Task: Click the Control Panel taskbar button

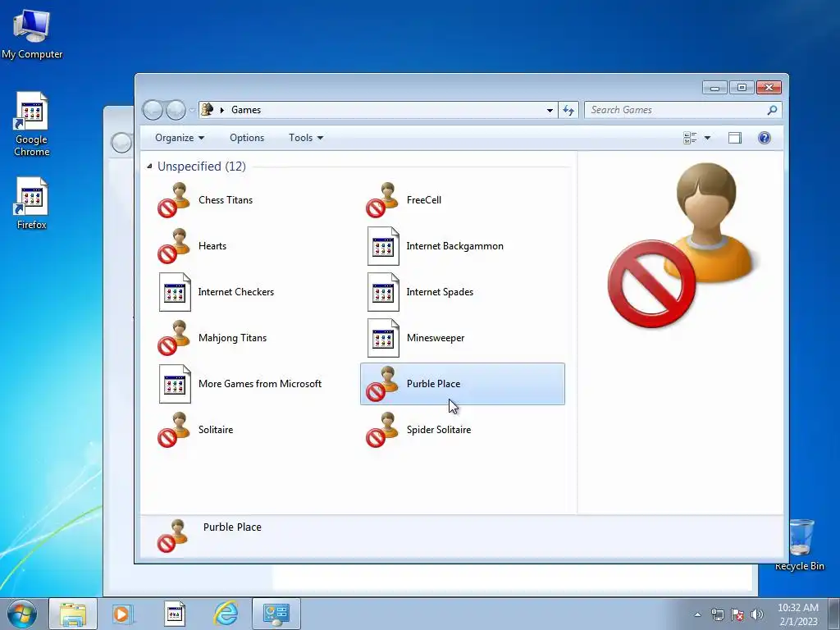Action: click(x=276, y=614)
